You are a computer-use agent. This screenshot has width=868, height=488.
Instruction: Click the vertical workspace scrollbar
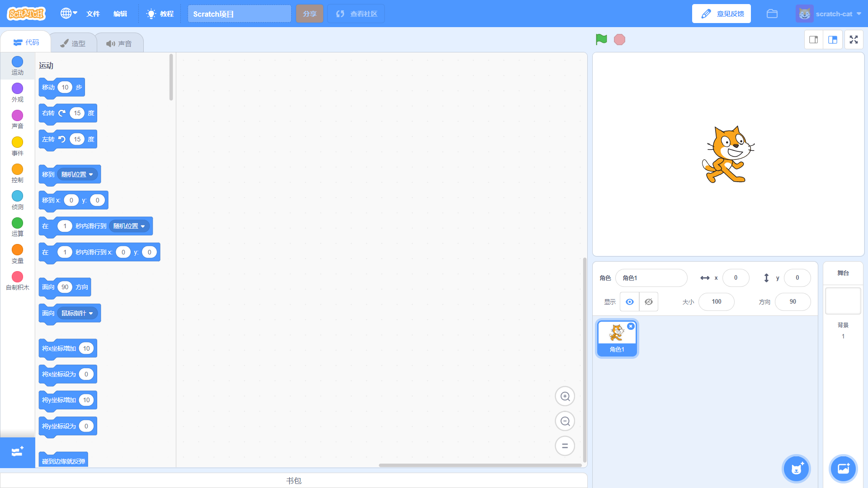click(585, 359)
